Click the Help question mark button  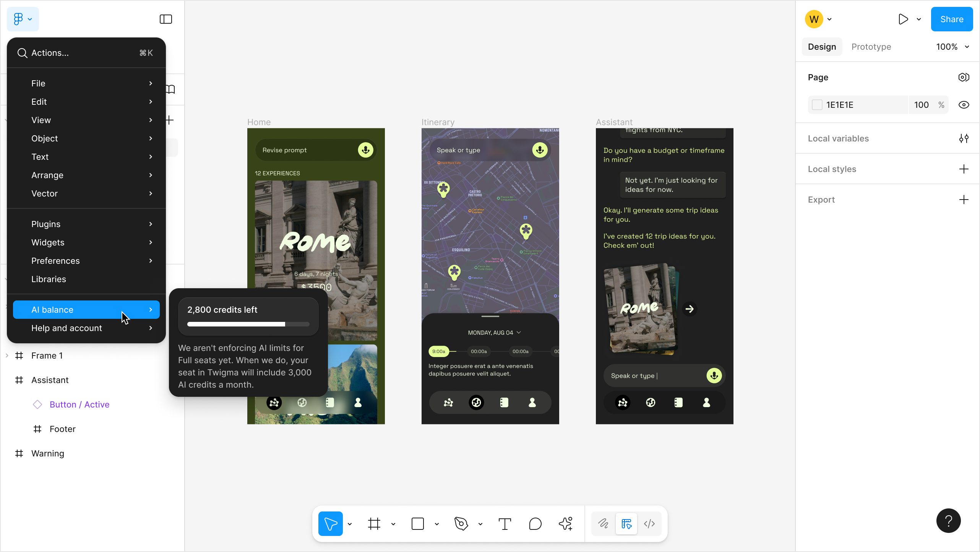pyautogui.click(x=948, y=520)
